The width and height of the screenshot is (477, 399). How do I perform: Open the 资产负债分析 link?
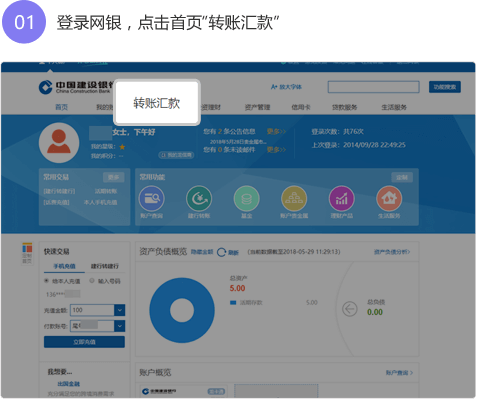[392, 252]
